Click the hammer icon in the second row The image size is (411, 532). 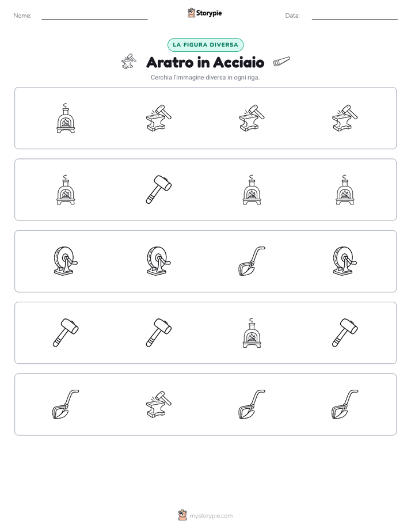click(159, 189)
